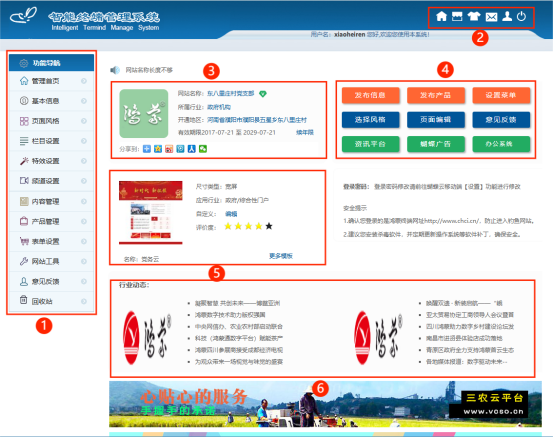The width and height of the screenshot is (554, 438).
Task: Click the grid icon beside 页面风格
Action: 24,121
